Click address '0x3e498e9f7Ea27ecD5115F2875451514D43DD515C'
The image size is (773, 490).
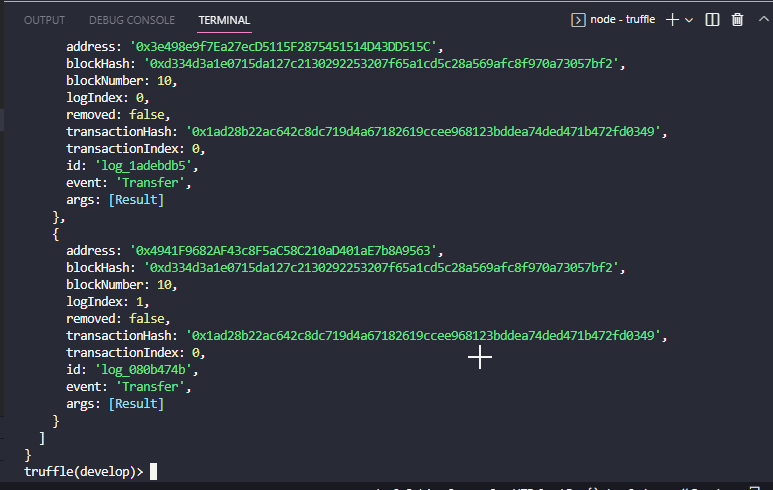click(x=283, y=47)
